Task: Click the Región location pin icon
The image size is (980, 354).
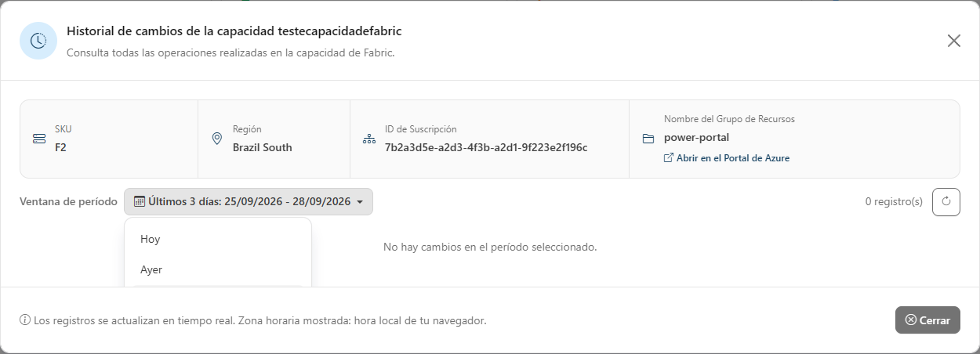Action: tap(217, 139)
